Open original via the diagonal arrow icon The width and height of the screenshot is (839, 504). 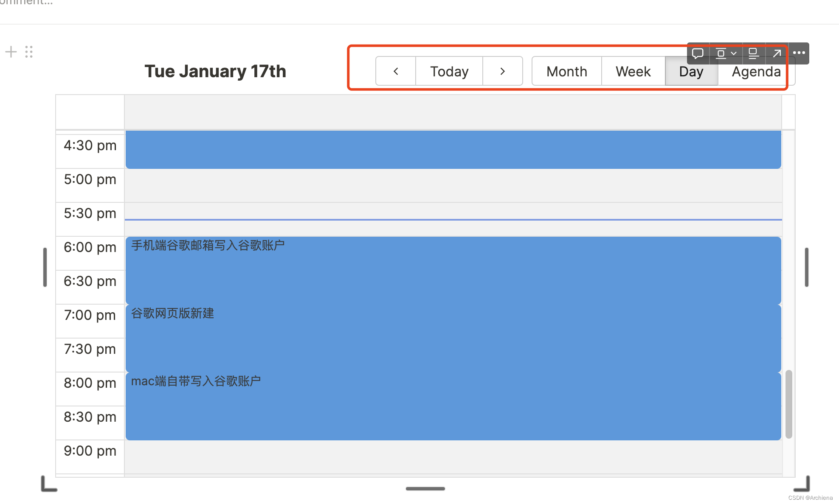point(777,53)
